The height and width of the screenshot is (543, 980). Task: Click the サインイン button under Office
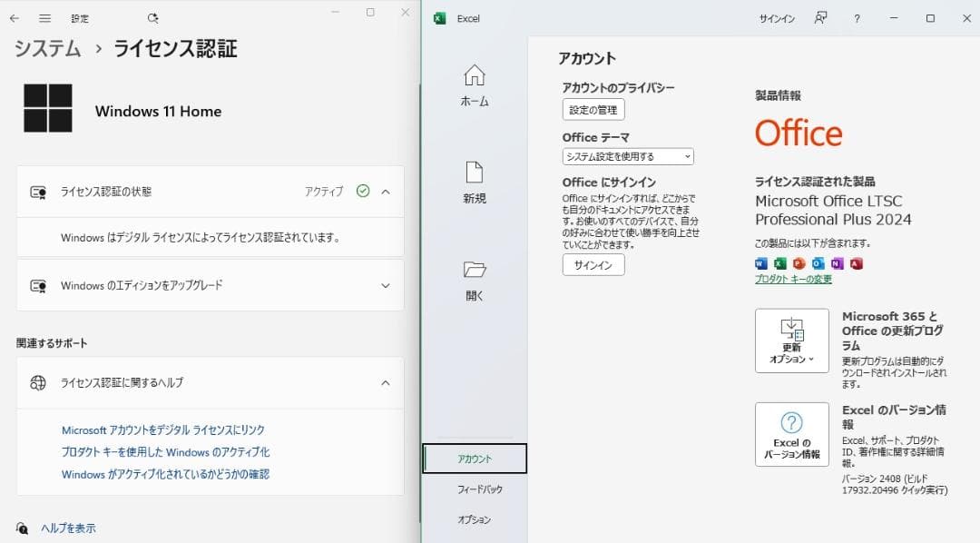[x=593, y=264]
